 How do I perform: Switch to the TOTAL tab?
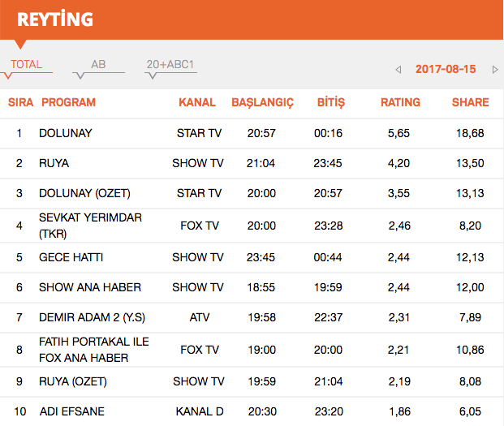point(27,65)
